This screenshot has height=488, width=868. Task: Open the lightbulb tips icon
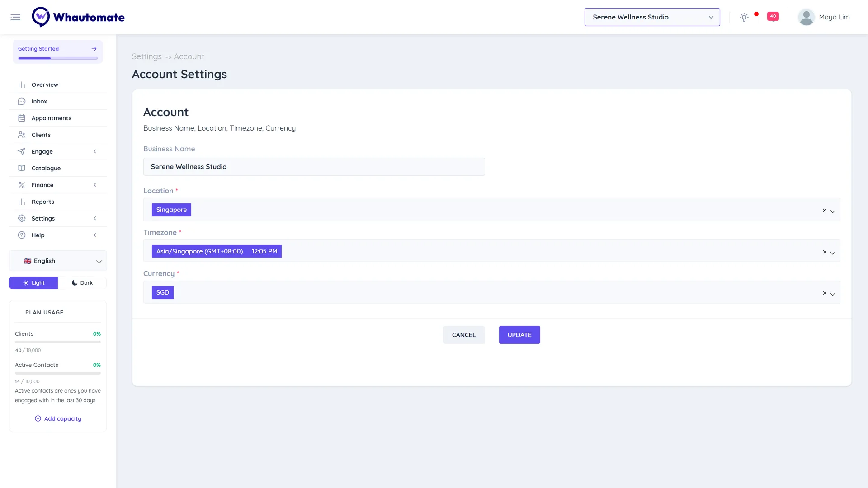pos(744,17)
